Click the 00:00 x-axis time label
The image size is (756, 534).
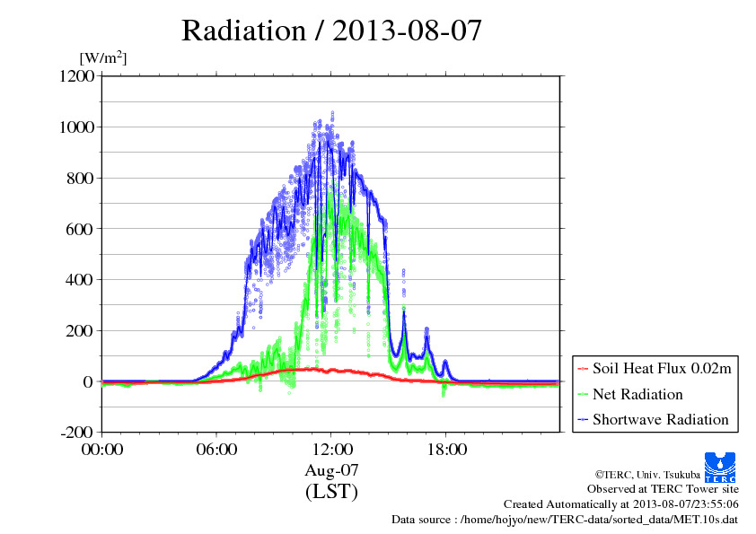(x=102, y=450)
